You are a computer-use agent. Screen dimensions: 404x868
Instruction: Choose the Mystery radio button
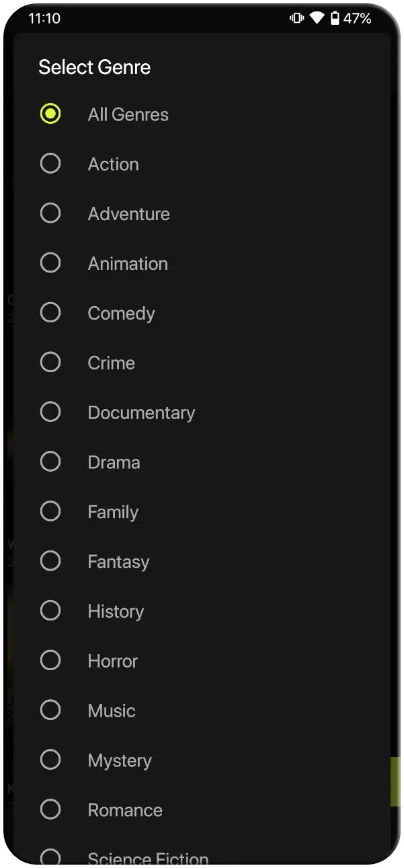tap(50, 760)
